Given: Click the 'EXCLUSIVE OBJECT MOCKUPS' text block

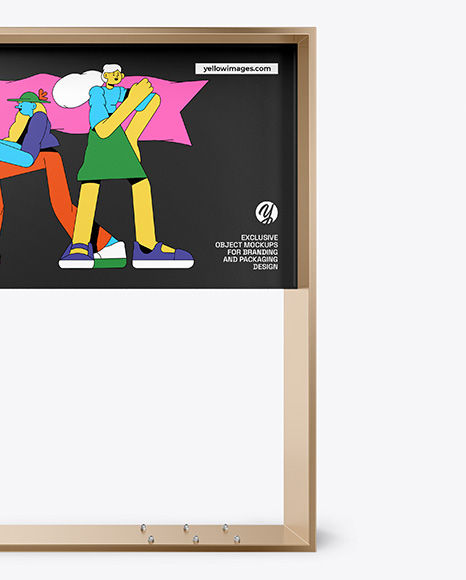Looking at the screenshot, I should click(247, 252).
